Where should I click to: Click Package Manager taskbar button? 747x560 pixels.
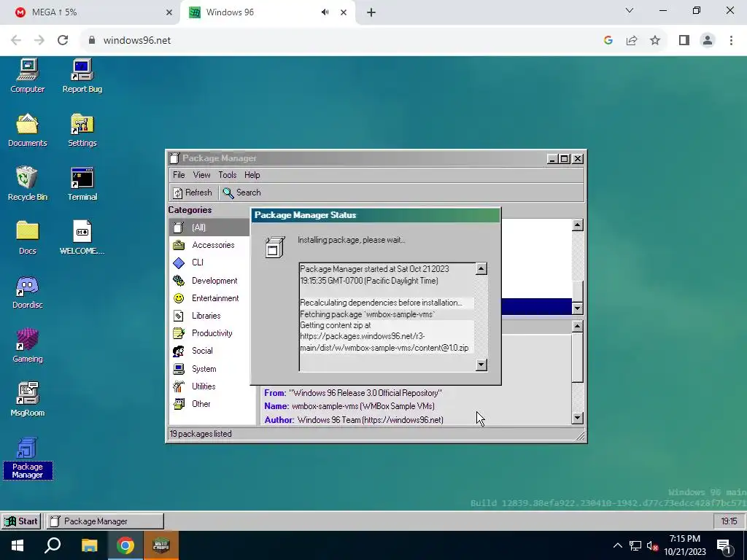click(104, 521)
